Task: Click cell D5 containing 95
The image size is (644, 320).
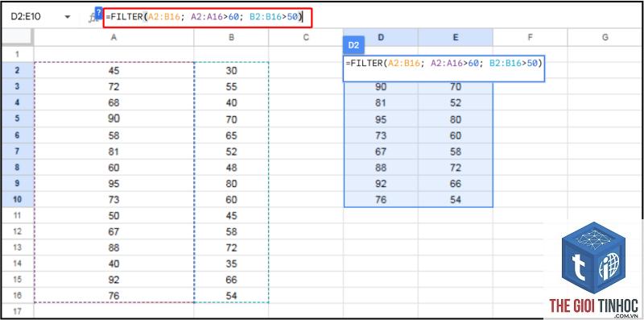Action: pos(381,118)
